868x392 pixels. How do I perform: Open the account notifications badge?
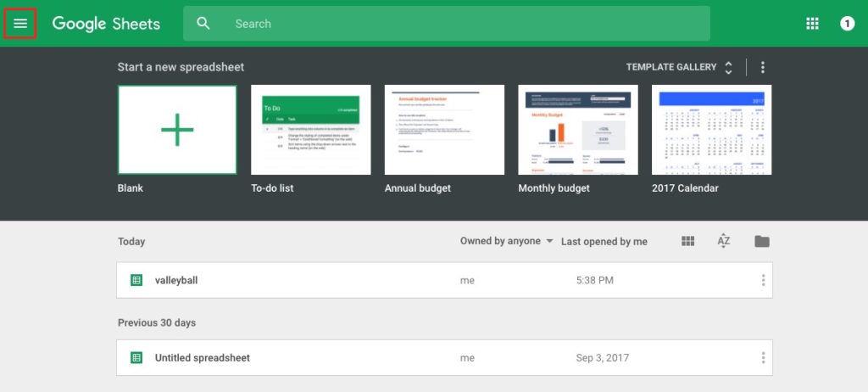847,23
